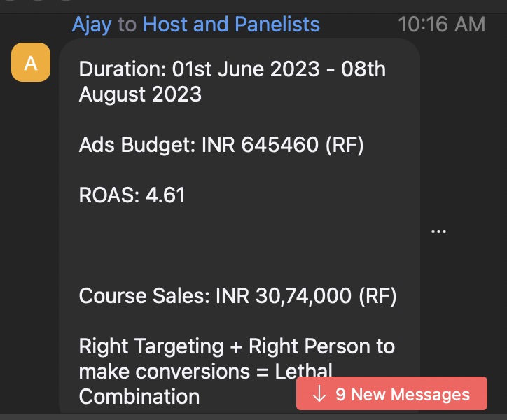The height and width of the screenshot is (420, 507).
Task: Click the ROAS: 4.61 line
Action: pyautogui.click(x=132, y=195)
